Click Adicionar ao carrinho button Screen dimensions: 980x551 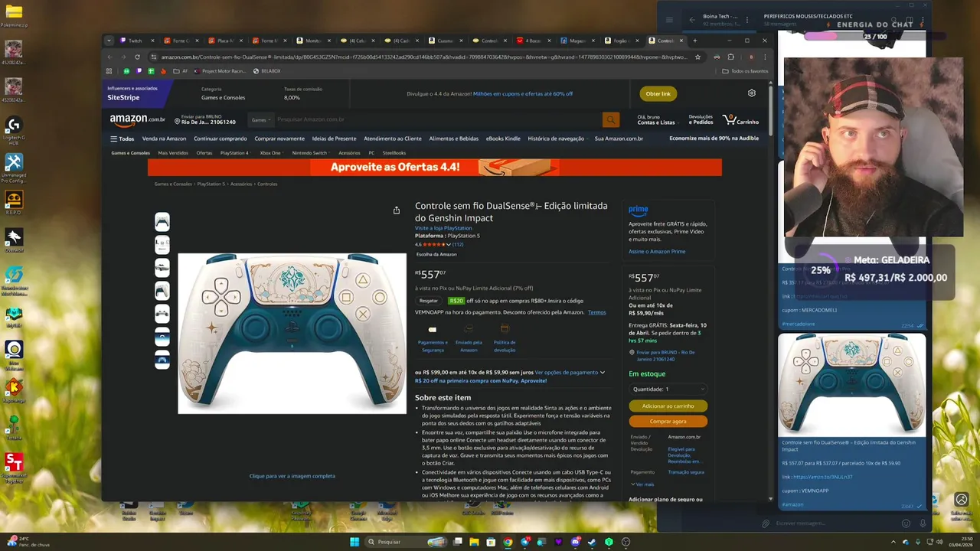tap(668, 406)
